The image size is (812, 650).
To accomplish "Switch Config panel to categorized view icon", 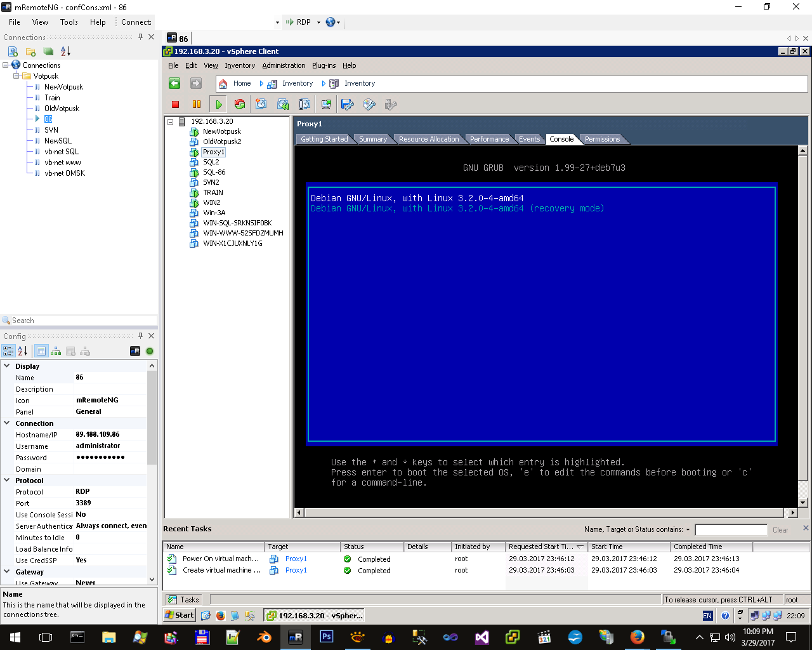I will (9, 351).
